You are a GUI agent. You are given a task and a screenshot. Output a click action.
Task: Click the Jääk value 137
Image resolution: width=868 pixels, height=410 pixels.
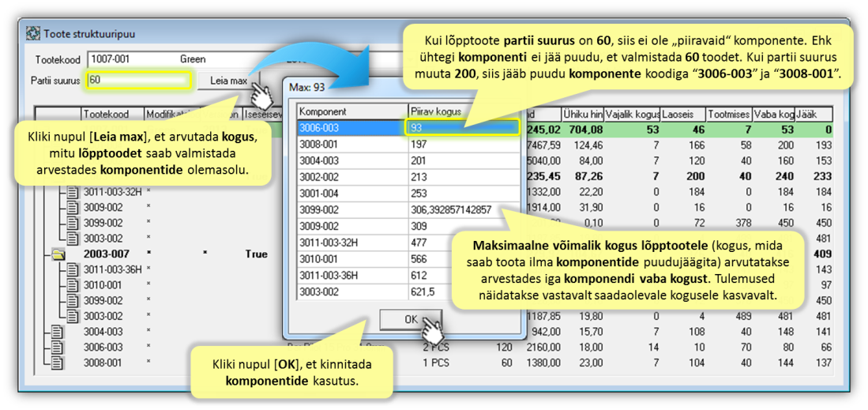pos(823,363)
